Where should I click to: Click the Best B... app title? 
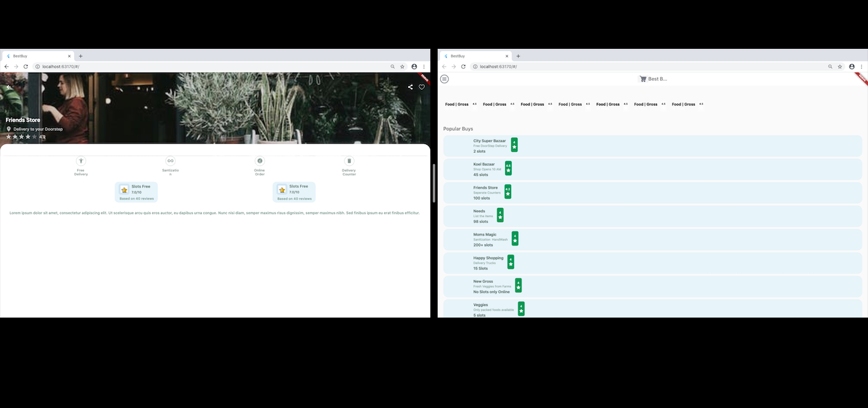point(658,79)
